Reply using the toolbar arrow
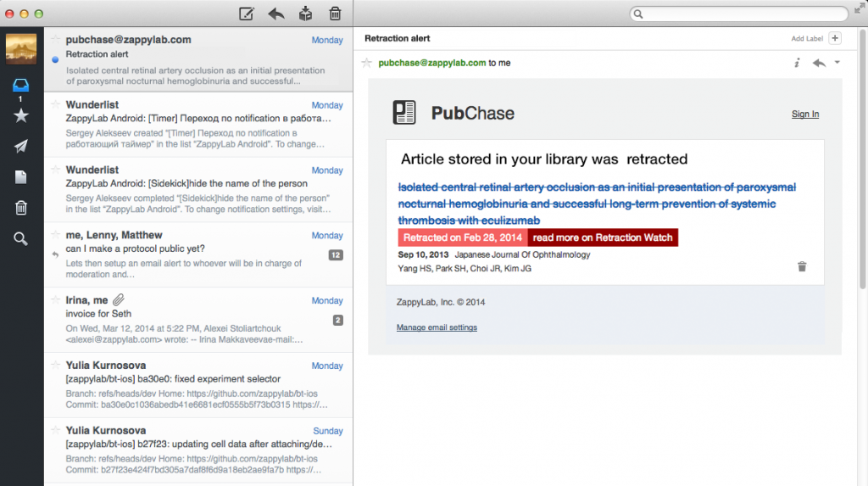The image size is (868, 486). (x=276, y=14)
